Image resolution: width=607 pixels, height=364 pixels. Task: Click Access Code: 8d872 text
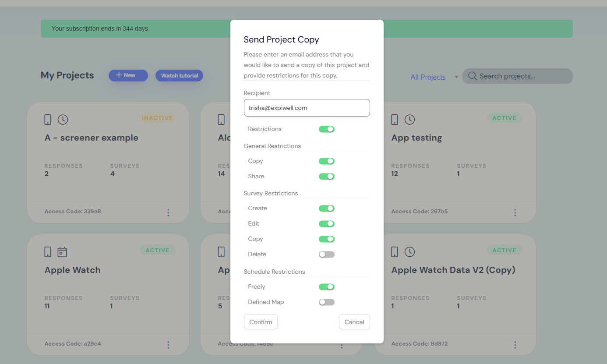420,344
